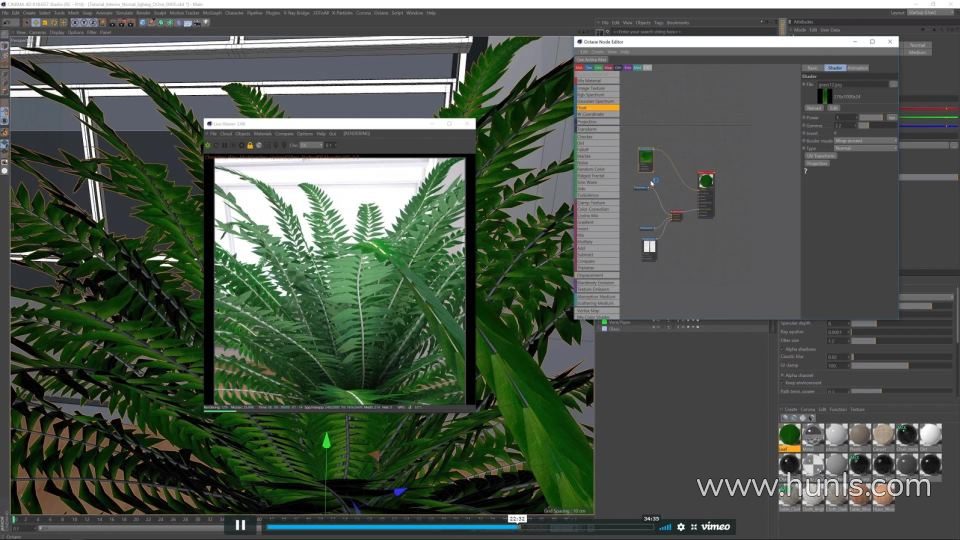Click the Get Active Mat button
This screenshot has height=540, width=960.
click(591, 59)
